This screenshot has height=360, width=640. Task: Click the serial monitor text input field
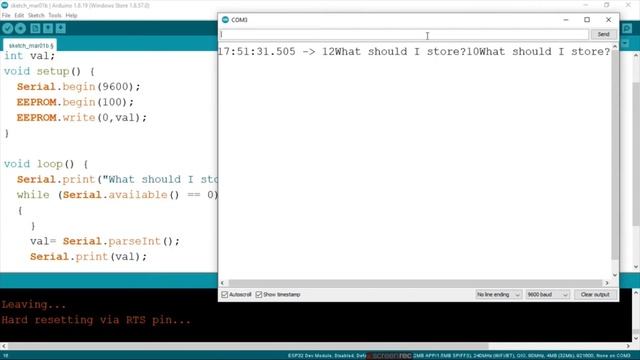coord(404,35)
